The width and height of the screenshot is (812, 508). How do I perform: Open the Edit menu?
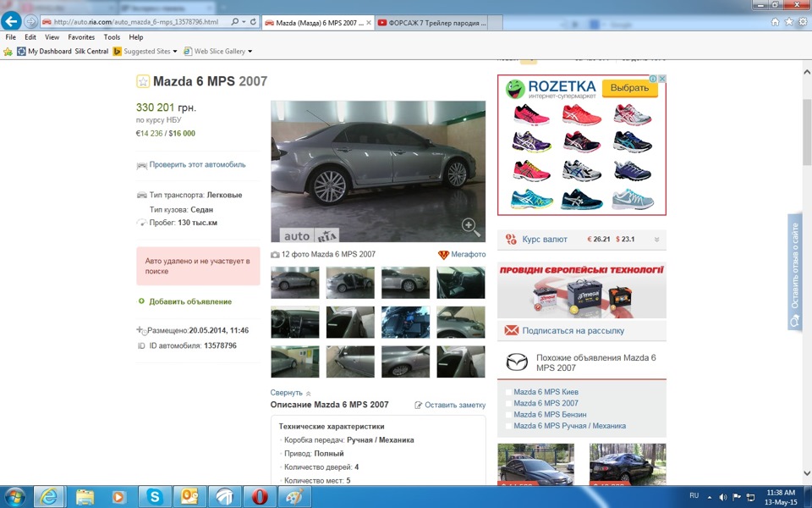(x=30, y=37)
